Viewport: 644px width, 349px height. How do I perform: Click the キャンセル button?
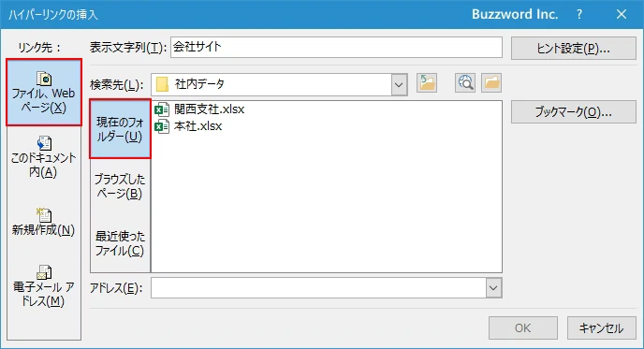pyautogui.click(x=601, y=328)
